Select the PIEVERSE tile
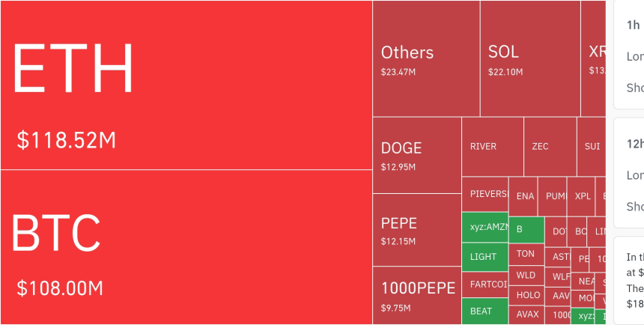Viewport: 644px width, 325px height. (484, 195)
